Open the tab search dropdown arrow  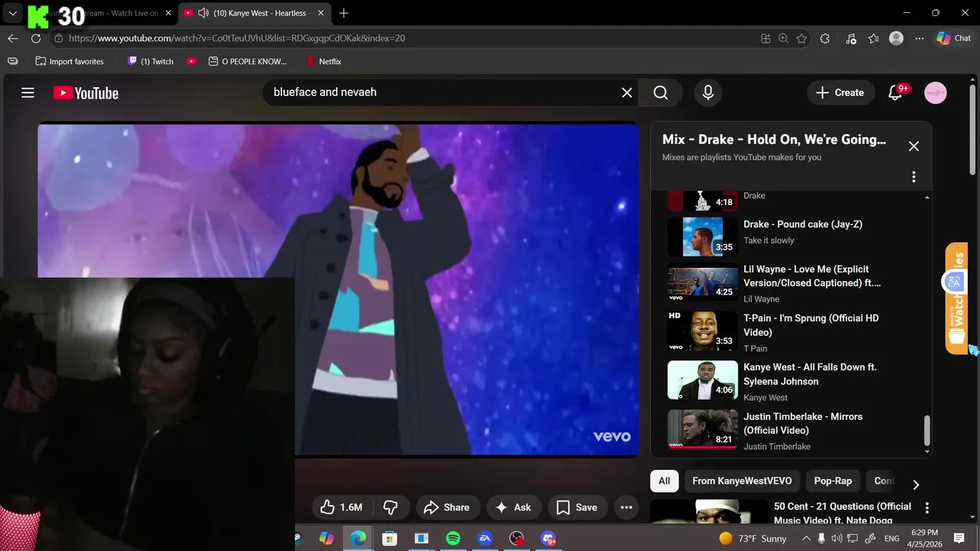(12, 13)
